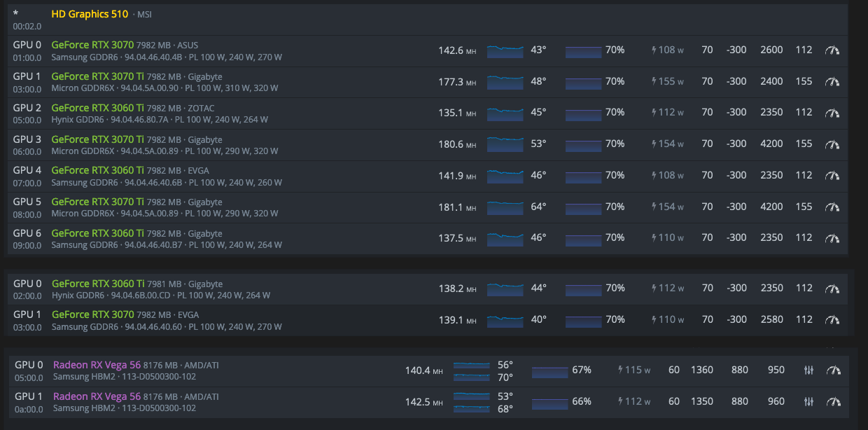Open tuning sliders icon for 142.5 MH Vega 56
This screenshot has height=430, width=868.
pyautogui.click(x=809, y=402)
